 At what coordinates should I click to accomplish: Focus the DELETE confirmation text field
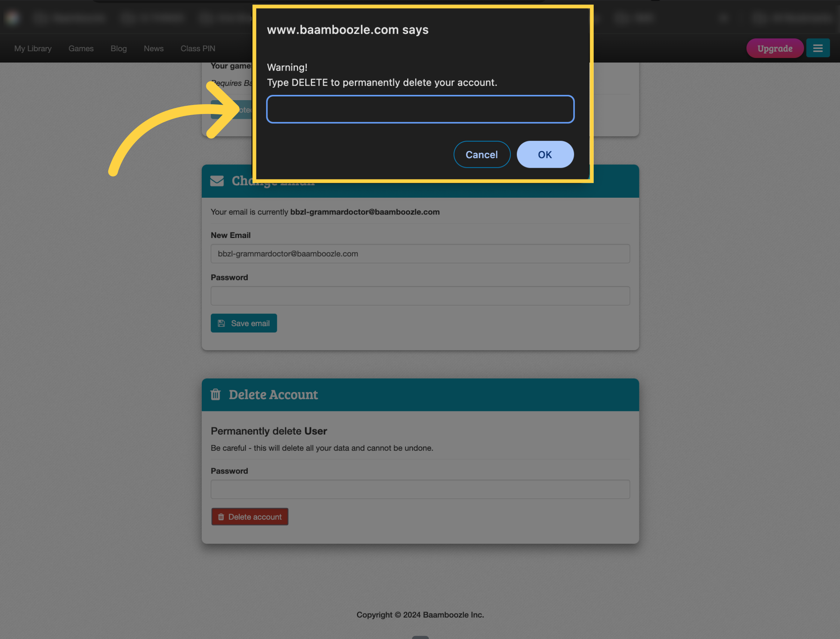(x=420, y=109)
